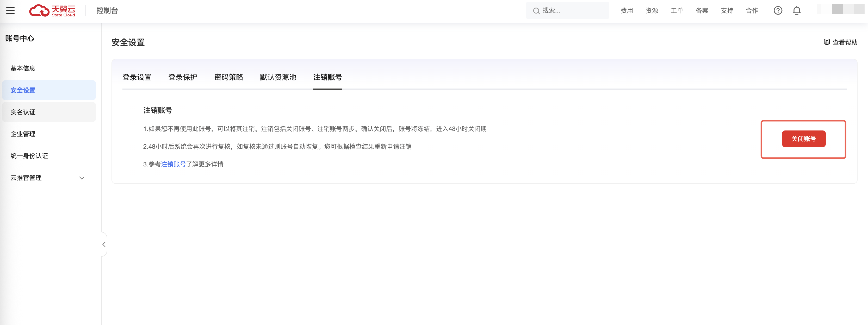Switch to the 密码策略 tab

[228, 77]
